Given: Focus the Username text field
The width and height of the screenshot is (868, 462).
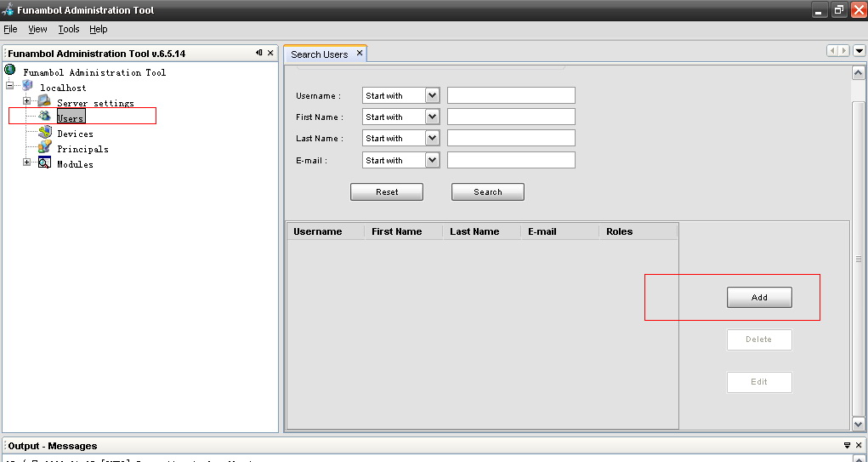Looking at the screenshot, I should pyautogui.click(x=511, y=95).
